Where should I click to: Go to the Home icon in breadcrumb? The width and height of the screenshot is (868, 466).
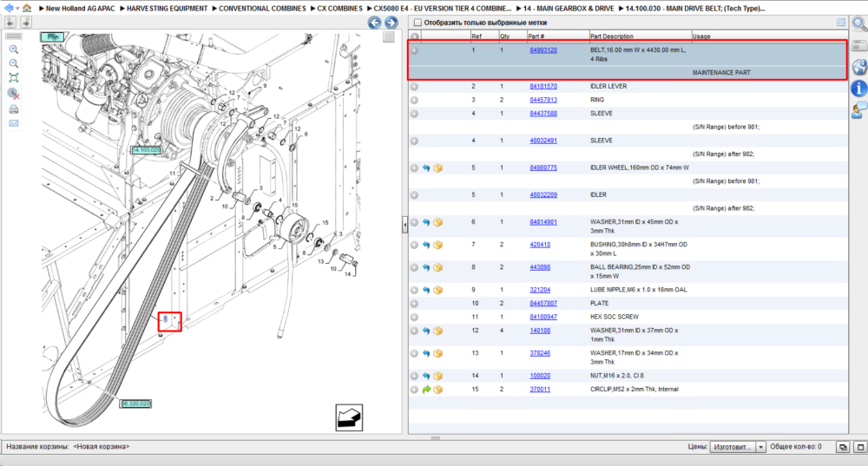pyautogui.click(x=27, y=8)
